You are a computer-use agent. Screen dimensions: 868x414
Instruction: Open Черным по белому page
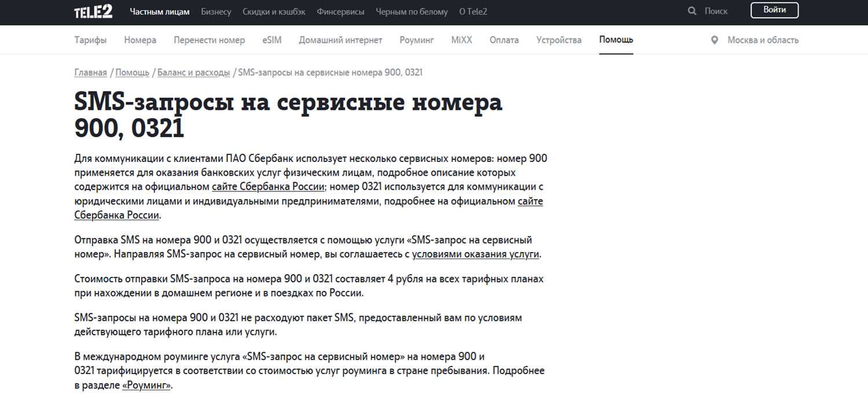(x=411, y=12)
